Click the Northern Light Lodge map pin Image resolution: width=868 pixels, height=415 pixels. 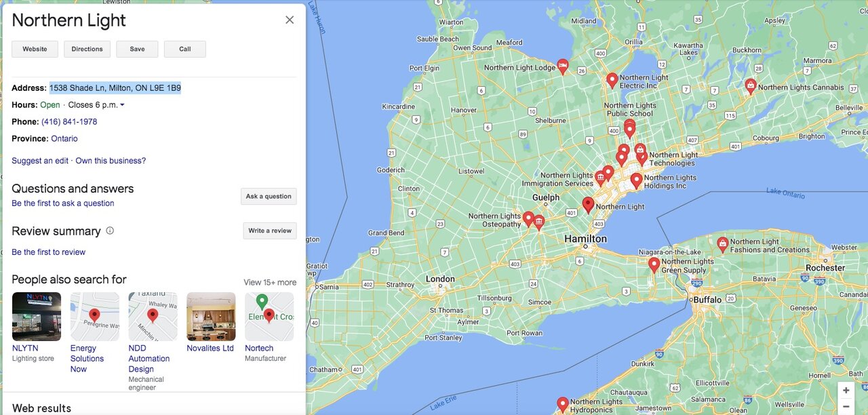(x=562, y=66)
